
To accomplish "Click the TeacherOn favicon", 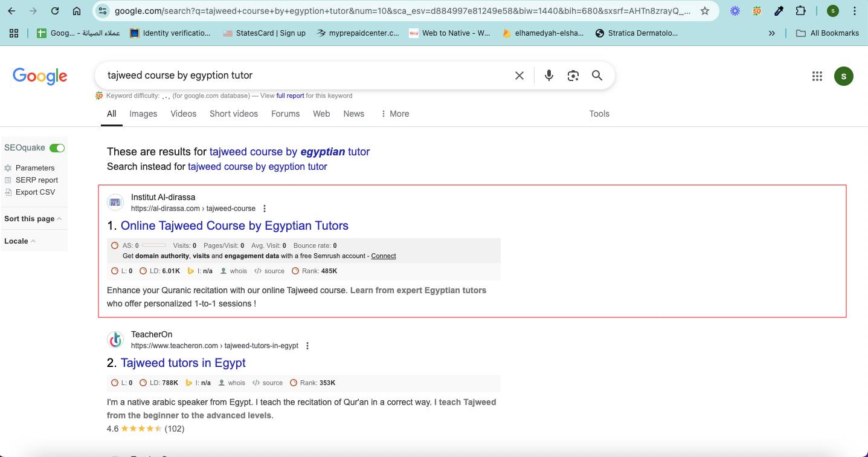I will coord(115,340).
